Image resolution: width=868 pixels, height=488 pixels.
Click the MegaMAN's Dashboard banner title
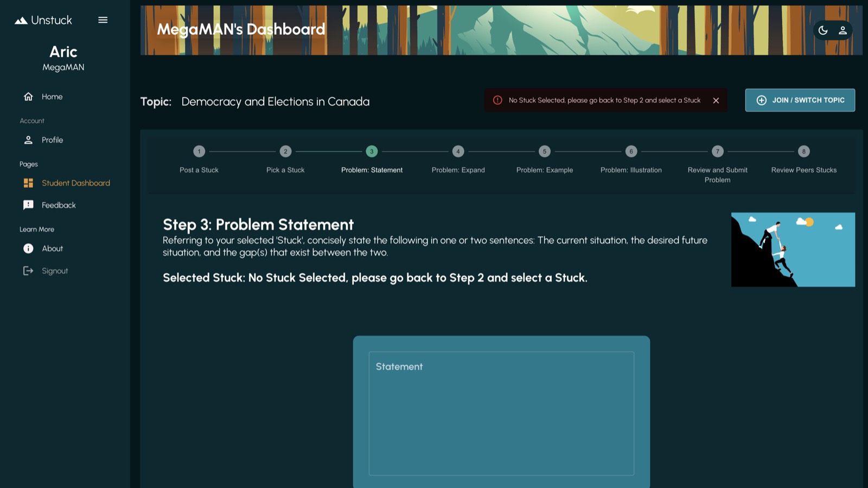(241, 29)
